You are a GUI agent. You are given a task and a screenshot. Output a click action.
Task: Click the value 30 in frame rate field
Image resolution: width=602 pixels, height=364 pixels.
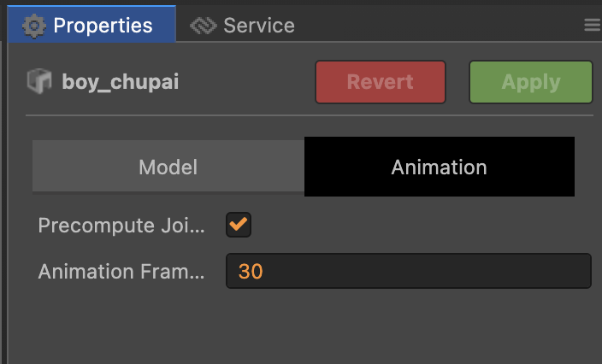[x=251, y=272]
